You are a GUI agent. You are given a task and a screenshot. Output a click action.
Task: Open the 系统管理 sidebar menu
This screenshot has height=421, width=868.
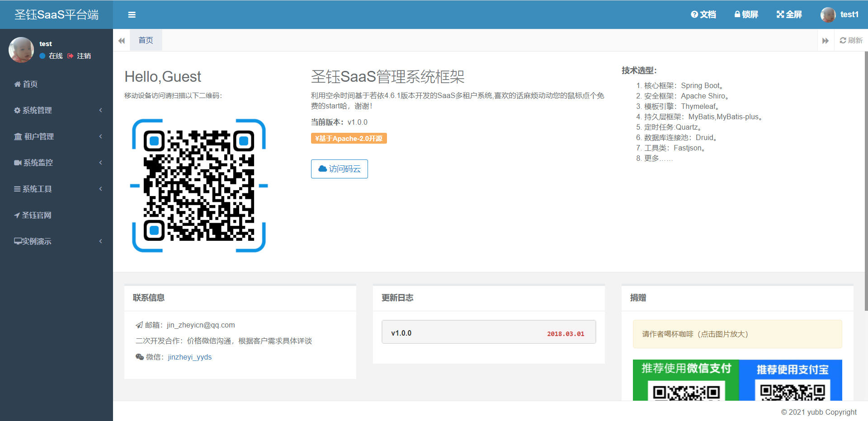tap(57, 110)
